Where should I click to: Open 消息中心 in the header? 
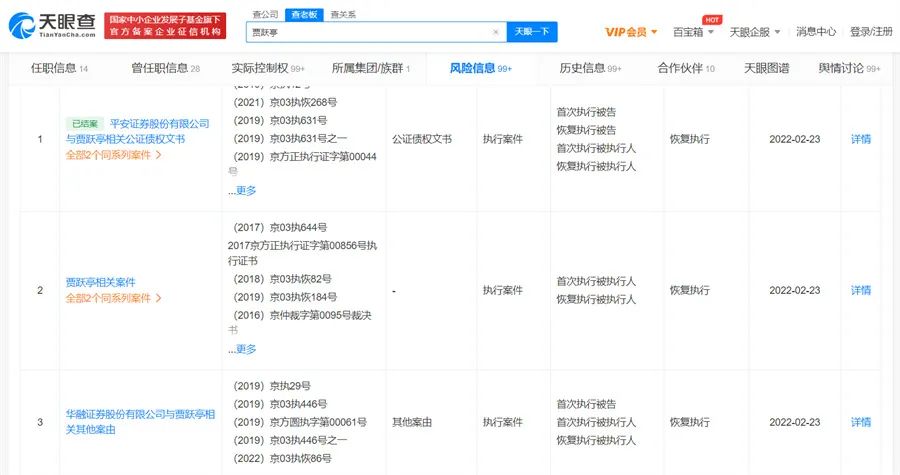coord(816,32)
